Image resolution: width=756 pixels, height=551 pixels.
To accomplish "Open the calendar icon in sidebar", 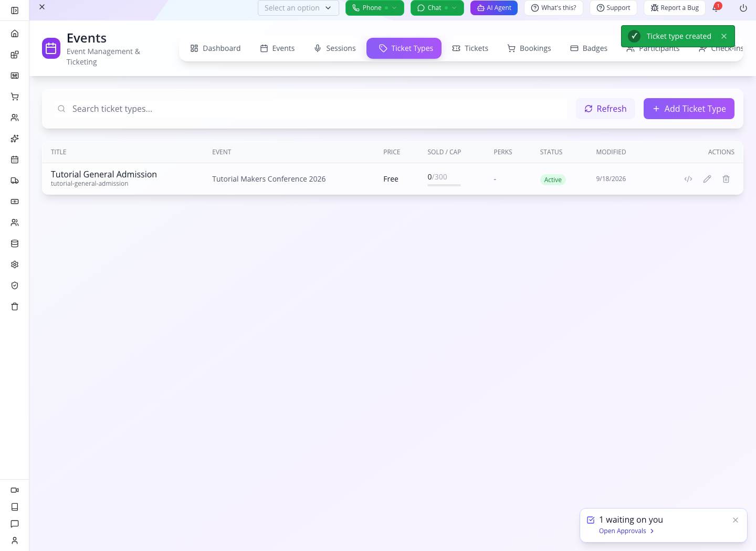I will 15,160.
